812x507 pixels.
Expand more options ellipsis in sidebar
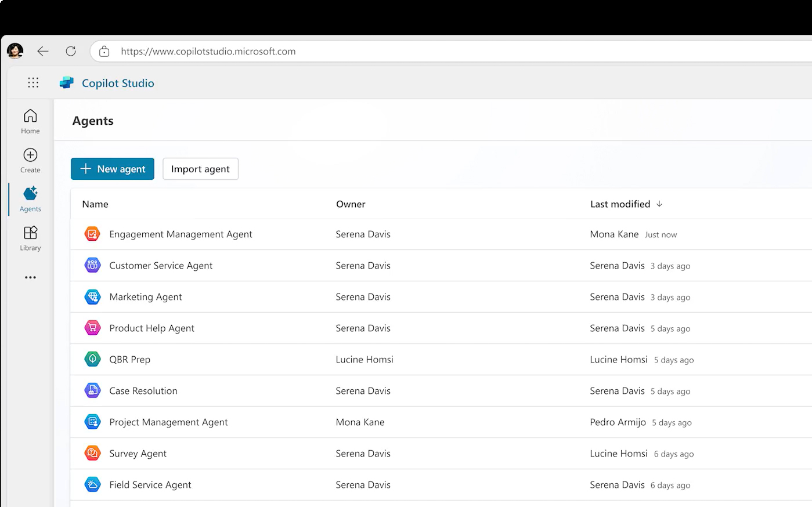click(30, 277)
